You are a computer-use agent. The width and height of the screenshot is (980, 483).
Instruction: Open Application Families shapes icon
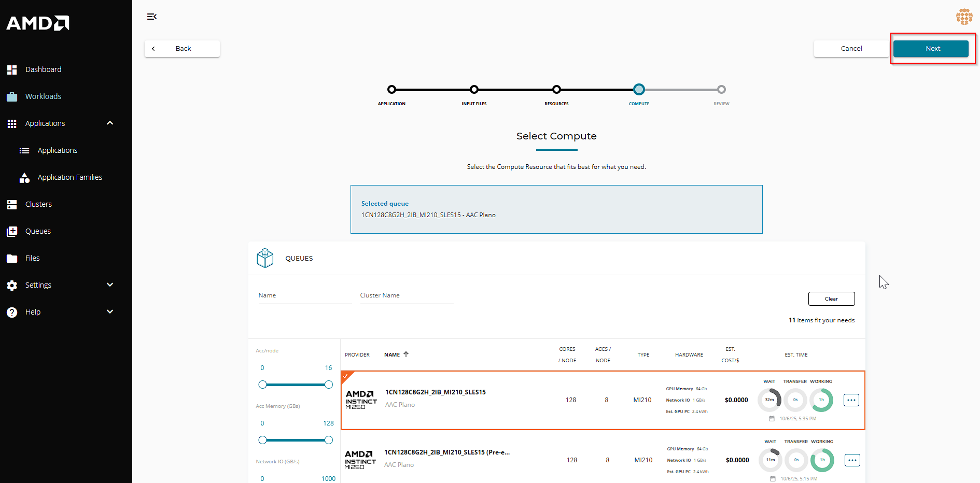[x=24, y=178]
